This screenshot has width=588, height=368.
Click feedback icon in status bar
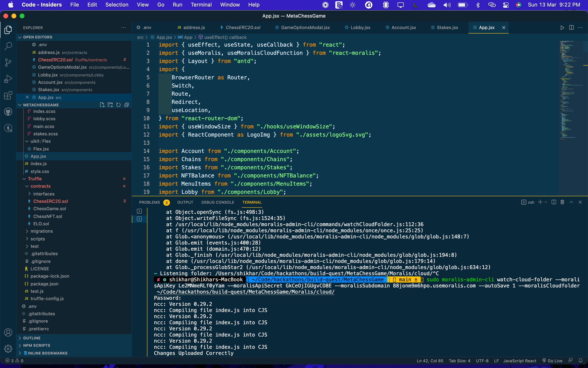[x=570, y=360]
